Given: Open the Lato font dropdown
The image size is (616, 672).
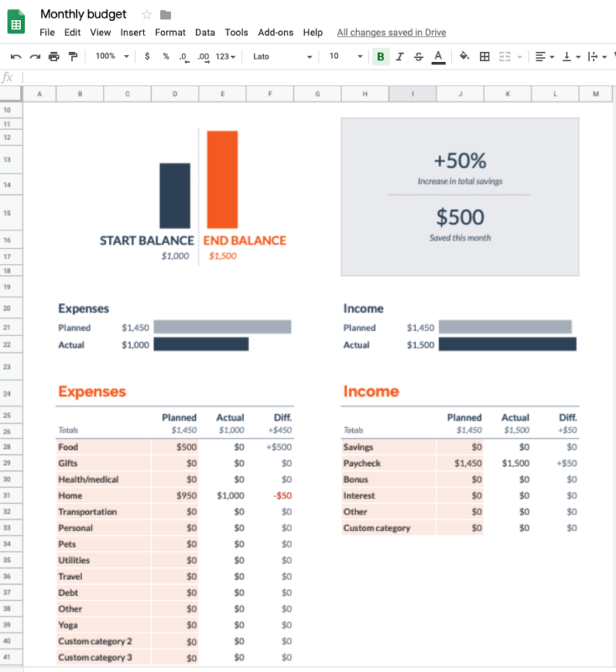Looking at the screenshot, I should coord(282,57).
